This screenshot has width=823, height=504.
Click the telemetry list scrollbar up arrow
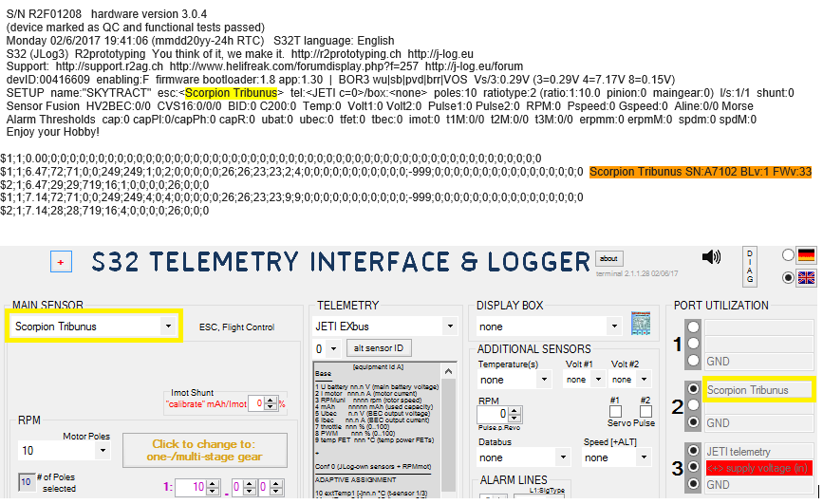(449, 371)
